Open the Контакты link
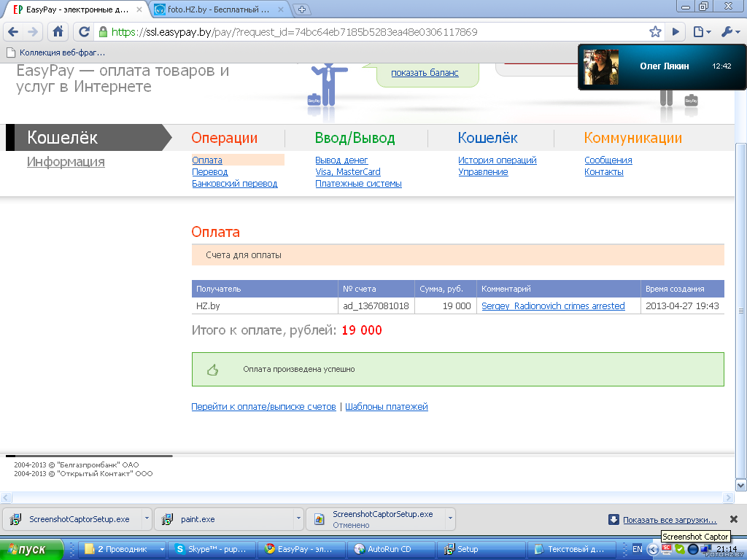Screen dimensions: 747x560 (x=604, y=172)
